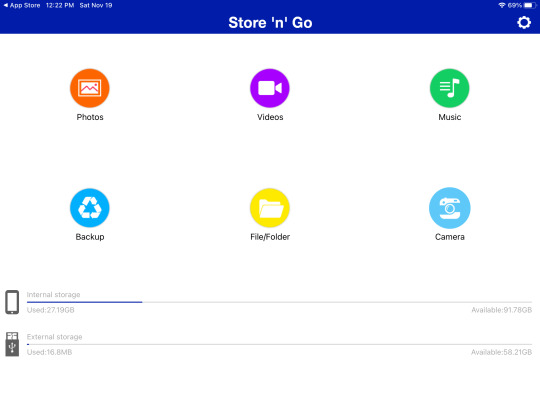This screenshot has width=540, height=405.
Task: Launch the Camera blue icon
Action: coord(449,208)
